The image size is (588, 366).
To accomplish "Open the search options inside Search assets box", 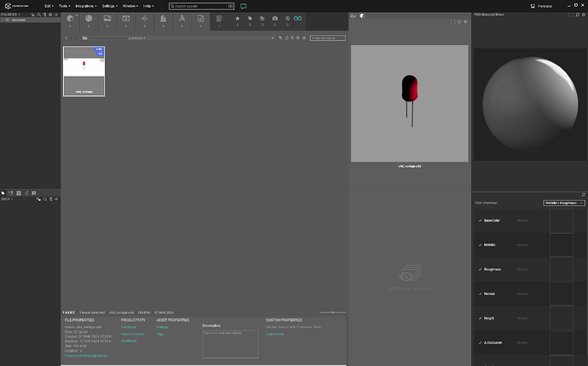I will pyautogui.click(x=231, y=6).
